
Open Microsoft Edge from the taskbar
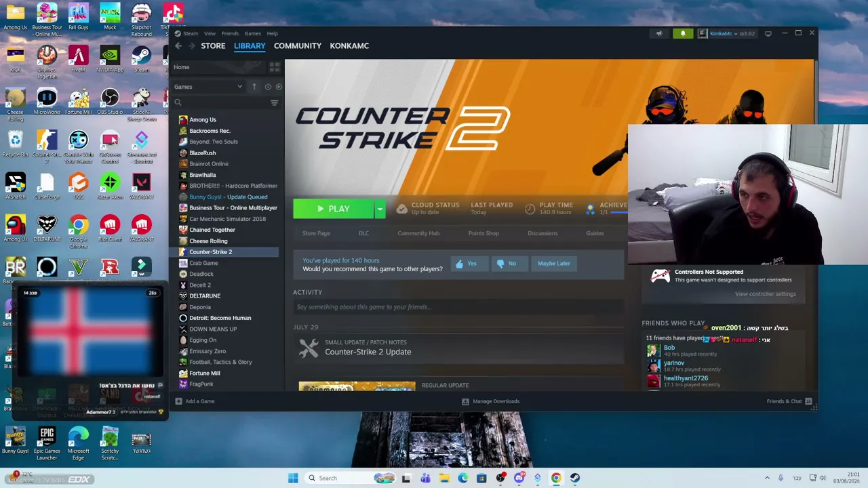pos(463,478)
